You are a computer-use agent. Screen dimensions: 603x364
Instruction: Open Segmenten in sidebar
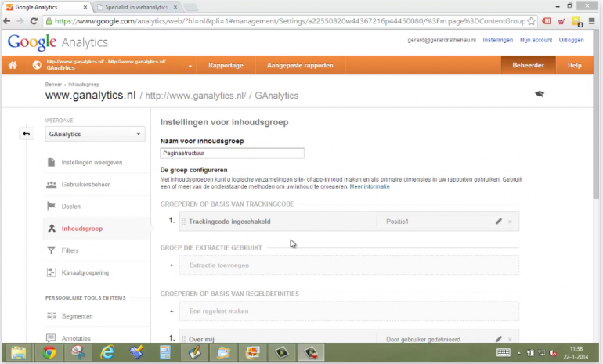pyautogui.click(x=78, y=316)
